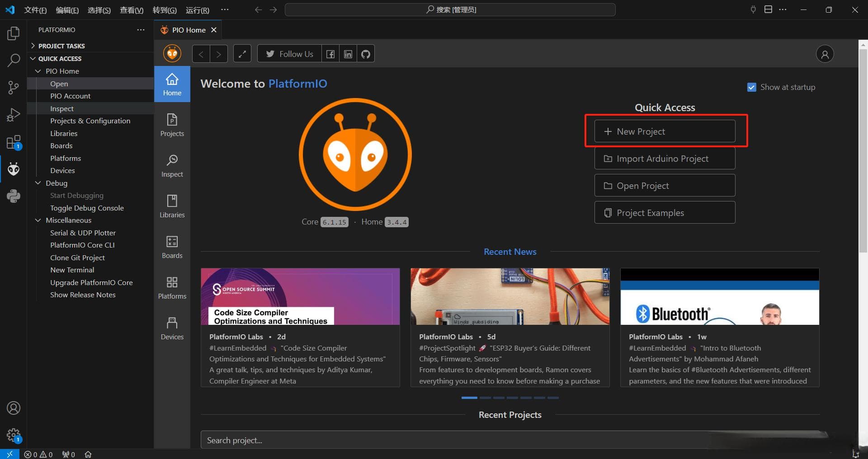Open Platforms in PIO Home sidebar

172,287
